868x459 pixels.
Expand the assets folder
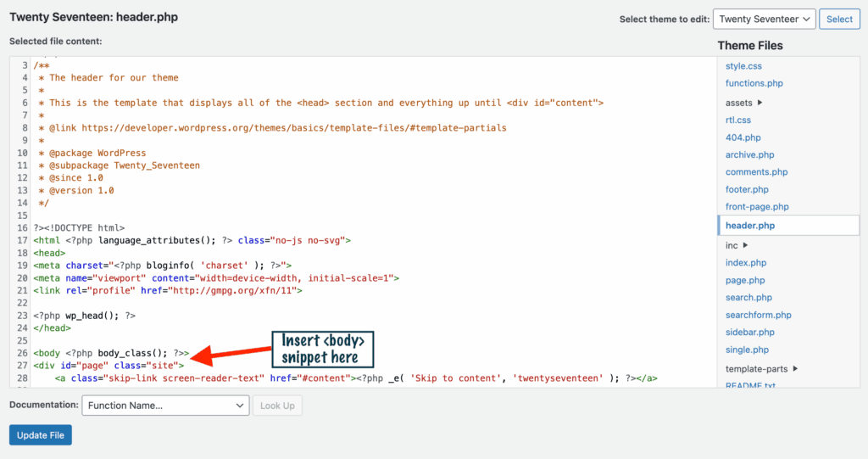[x=744, y=103]
